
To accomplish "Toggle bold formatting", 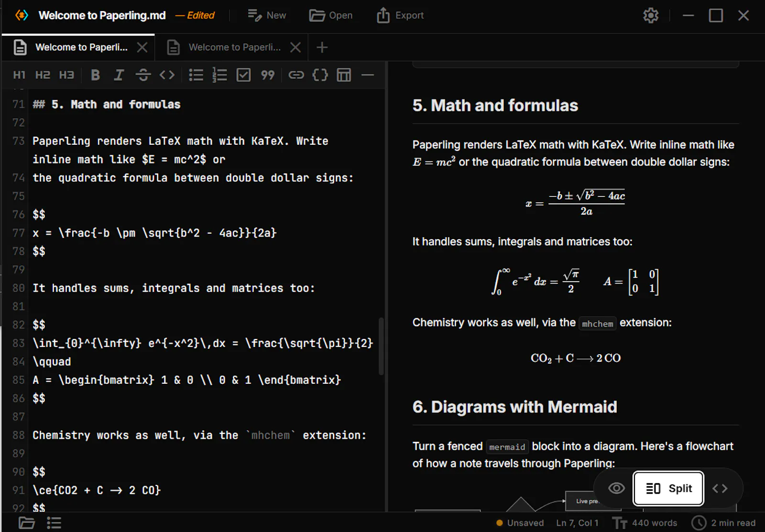I will [x=95, y=75].
